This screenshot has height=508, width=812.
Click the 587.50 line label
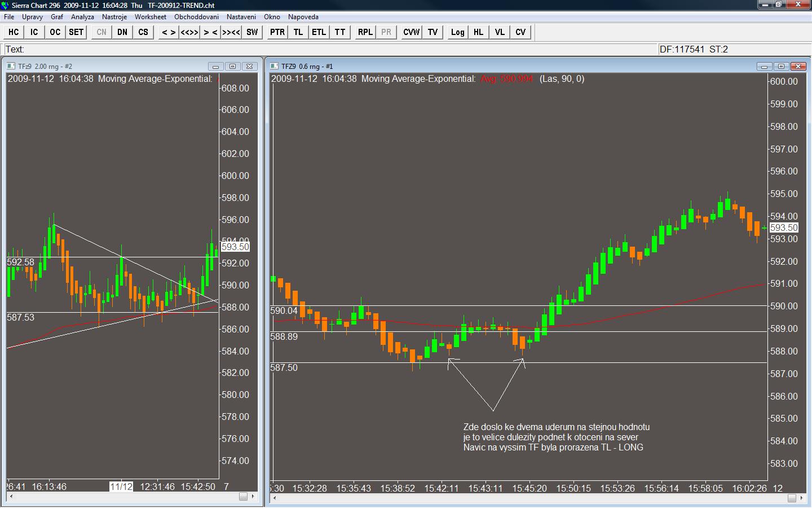coord(284,367)
